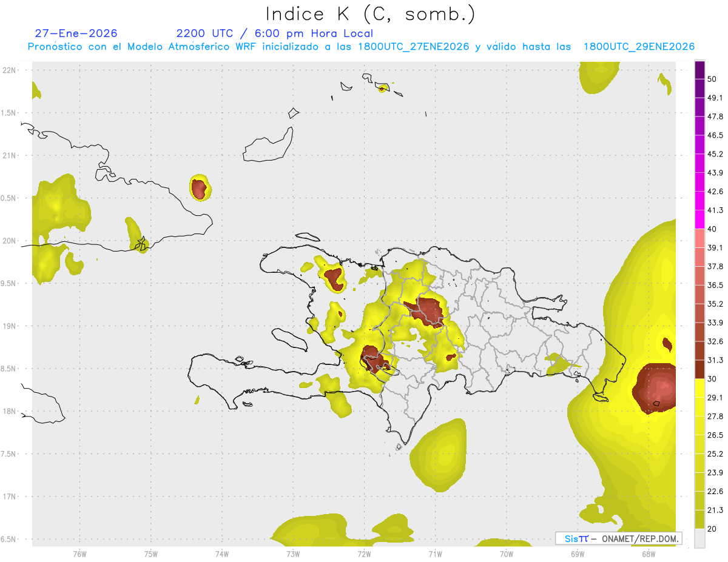Viewport: 728px width, 562px height.
Task: Click the colorbar value "42.6"
Action: [715, 192]
